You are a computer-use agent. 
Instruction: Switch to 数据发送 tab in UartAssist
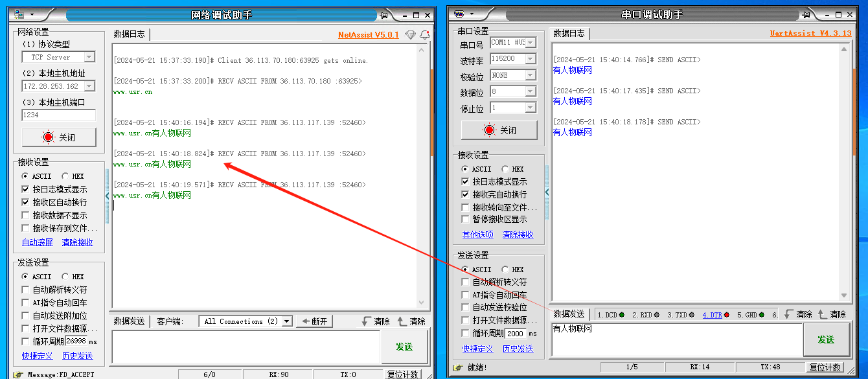coord(569,314)
